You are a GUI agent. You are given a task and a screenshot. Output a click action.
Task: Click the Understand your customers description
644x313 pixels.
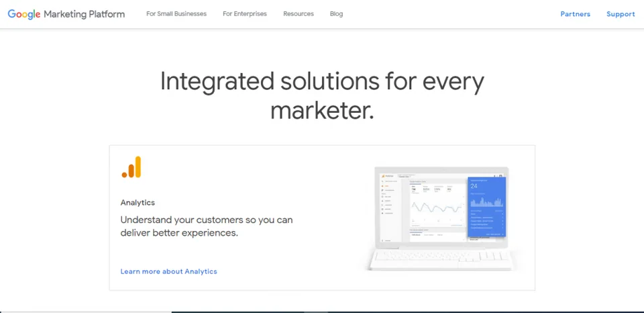coord(207,226)
